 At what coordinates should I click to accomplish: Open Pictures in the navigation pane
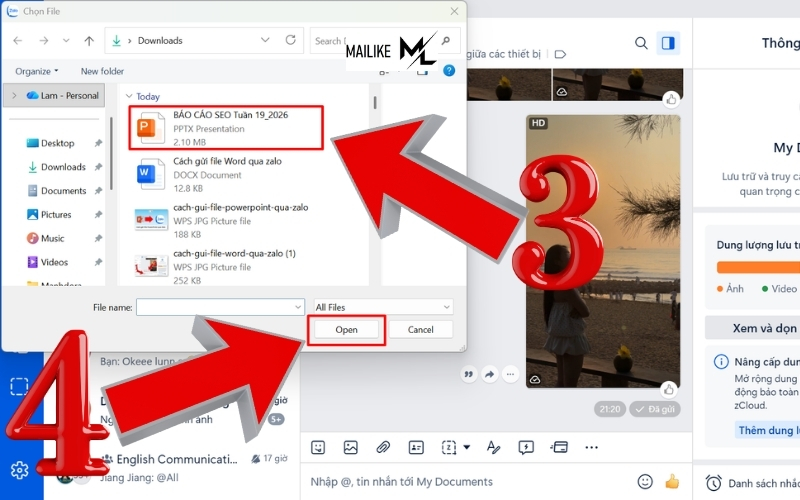tap(49, 214)
